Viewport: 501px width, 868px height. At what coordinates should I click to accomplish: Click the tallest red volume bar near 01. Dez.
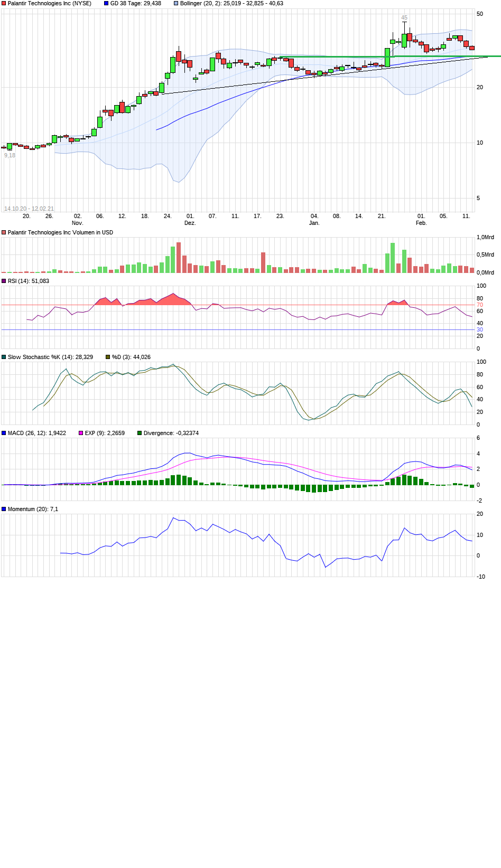pos(179,258)
